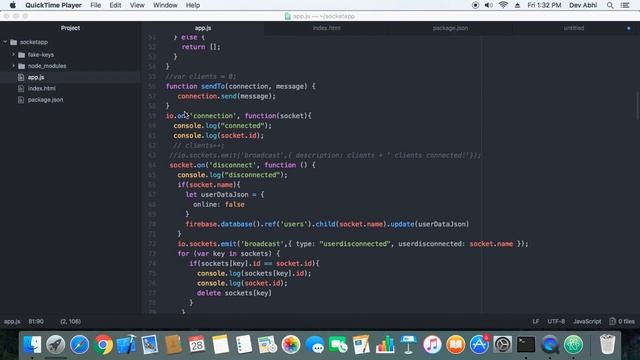Open Xcode from the Dock
640x360 pixels.
127,345
